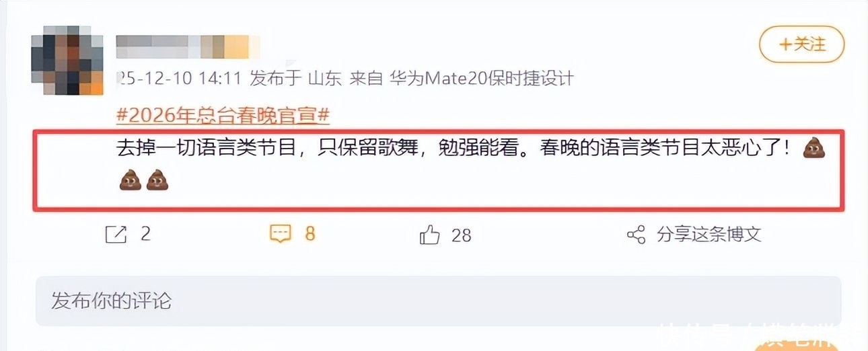This screenshot has height=351, width=868.
Task: Click the poop emoji after 太恶心了!
Action: point(814,149)
